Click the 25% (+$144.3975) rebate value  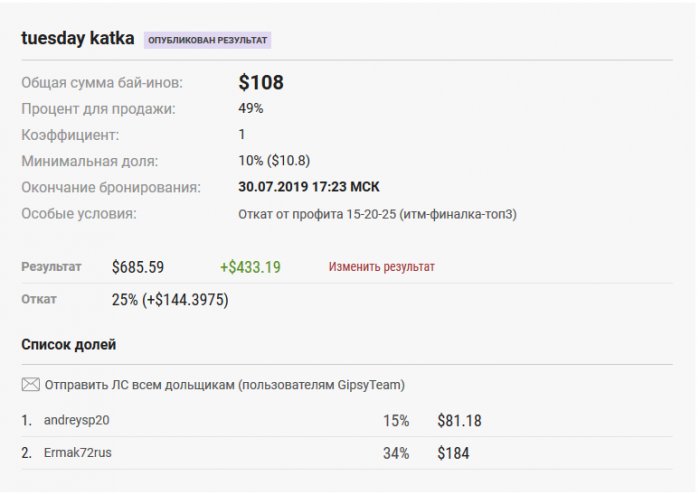tap(170, 299)
